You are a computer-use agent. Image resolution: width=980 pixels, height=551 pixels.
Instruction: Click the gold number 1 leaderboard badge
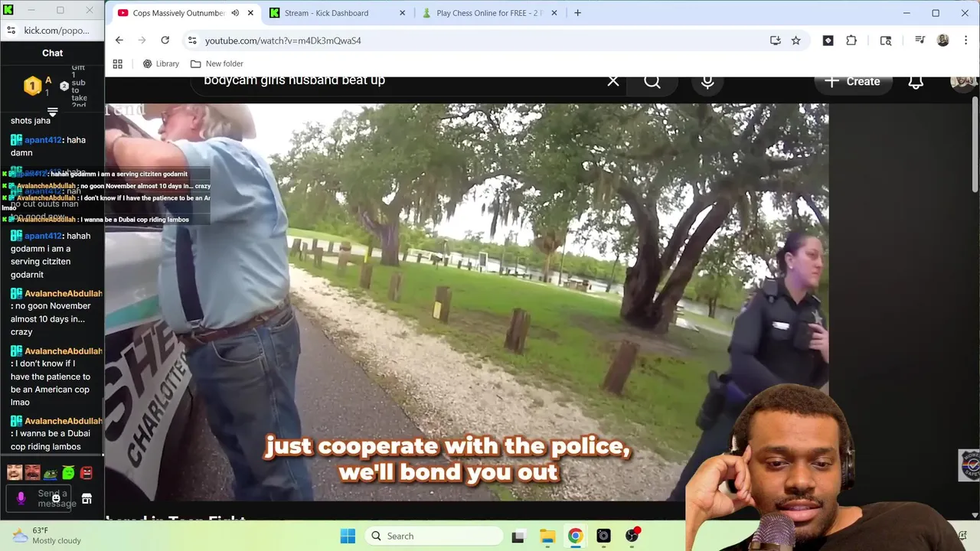point(32,86)
